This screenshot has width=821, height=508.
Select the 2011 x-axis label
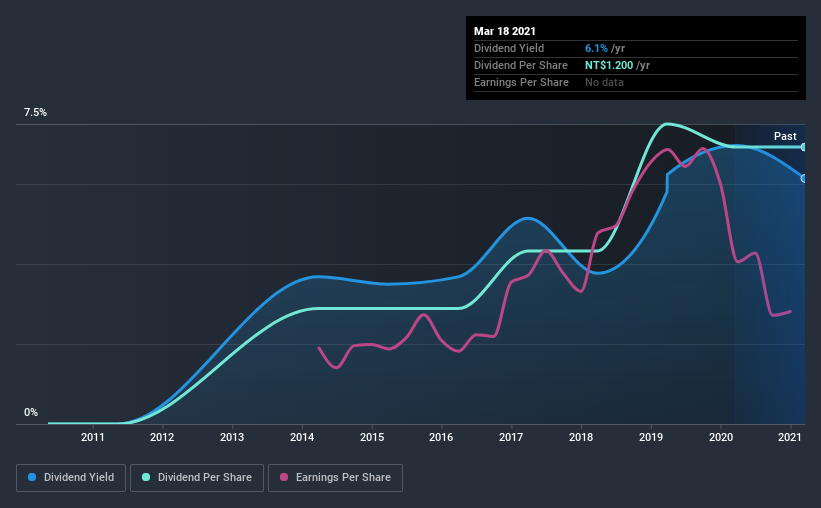pos(93,437)
